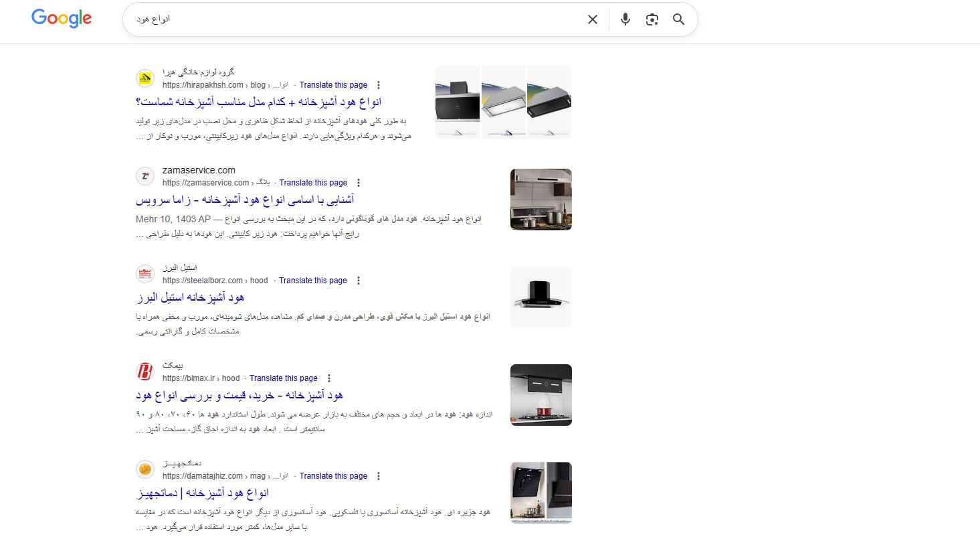Open the bimax.ir hood result title

[239, 395]
